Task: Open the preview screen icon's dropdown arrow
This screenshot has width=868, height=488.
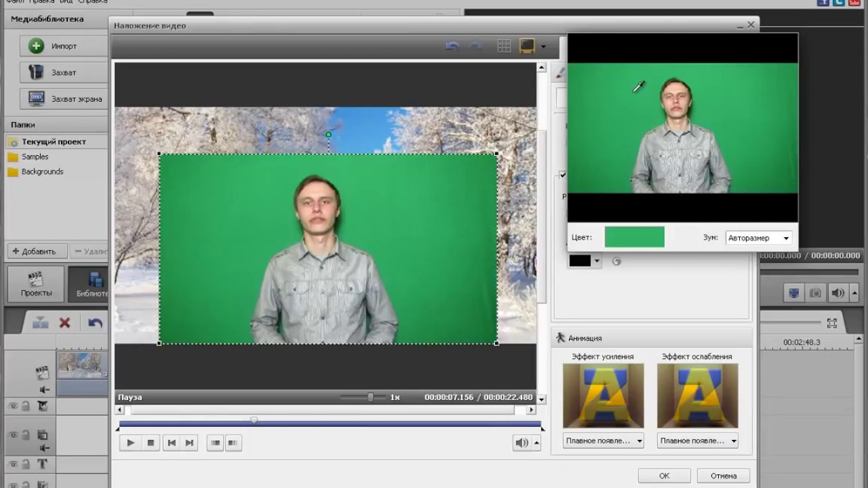Action: tap(542, 47)
